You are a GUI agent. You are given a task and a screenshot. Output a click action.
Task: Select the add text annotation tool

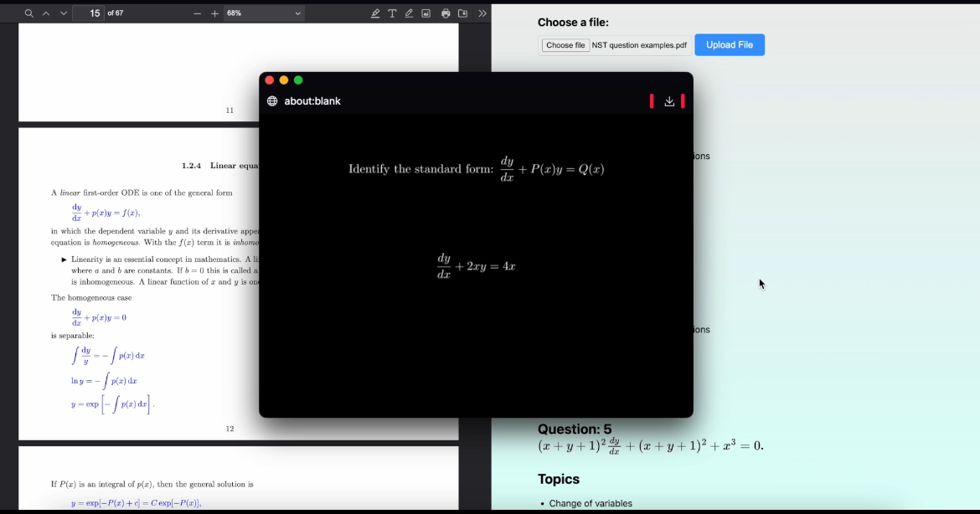(392, 13)
